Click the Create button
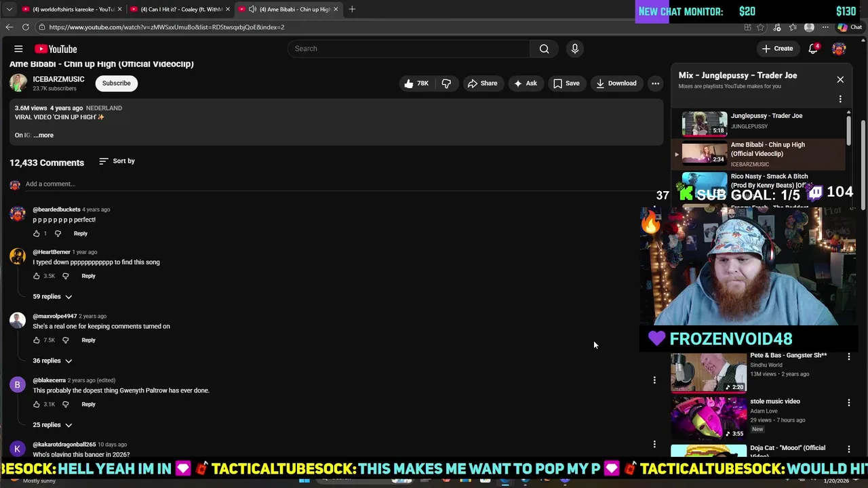868x488 pixels. 777,49
